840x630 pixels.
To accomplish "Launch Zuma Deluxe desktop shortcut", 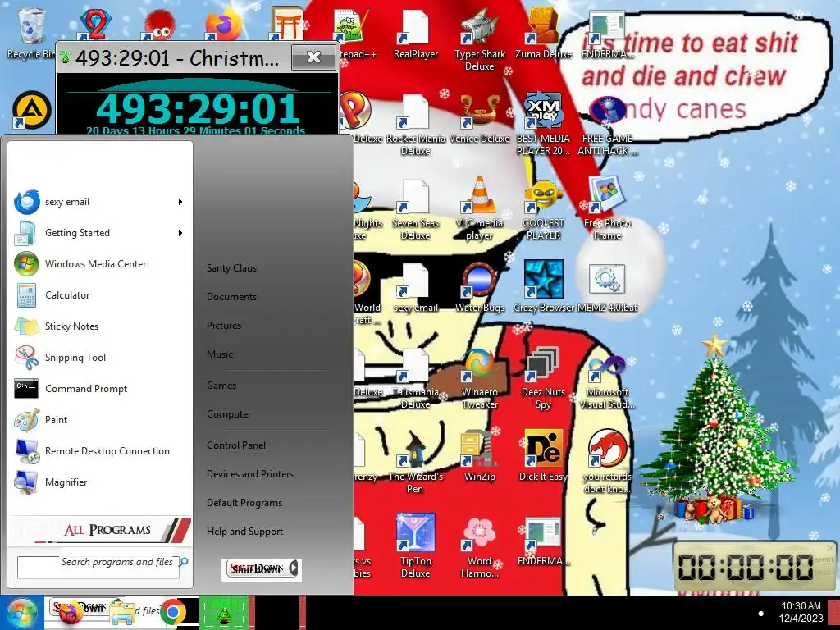I will 543,33.
